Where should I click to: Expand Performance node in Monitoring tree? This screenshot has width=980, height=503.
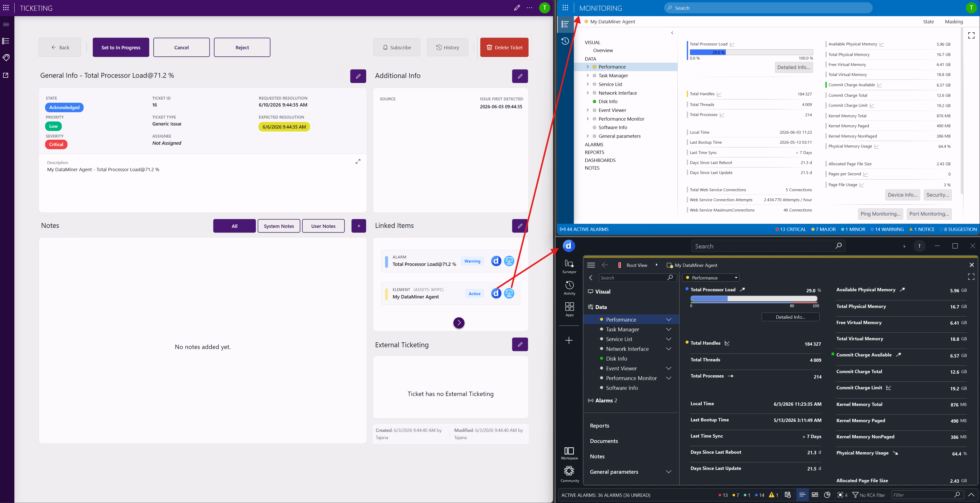(x=587, y=67)
